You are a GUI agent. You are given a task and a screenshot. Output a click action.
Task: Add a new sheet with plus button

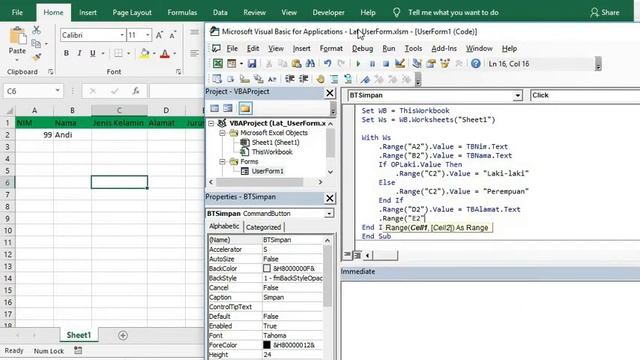pos(122,336)
